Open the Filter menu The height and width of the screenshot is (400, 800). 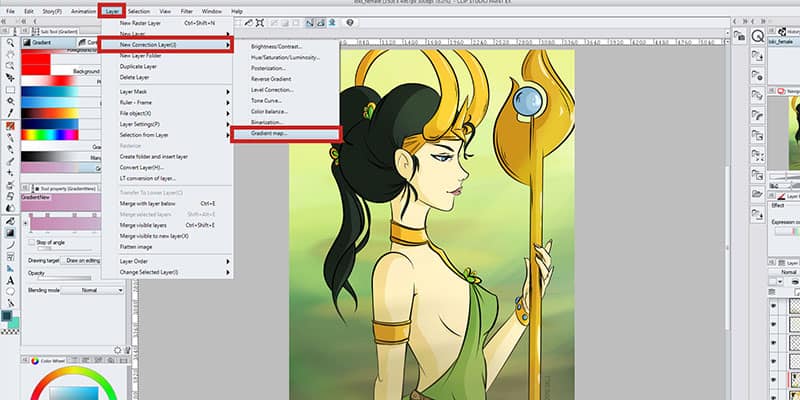point(187,11)
